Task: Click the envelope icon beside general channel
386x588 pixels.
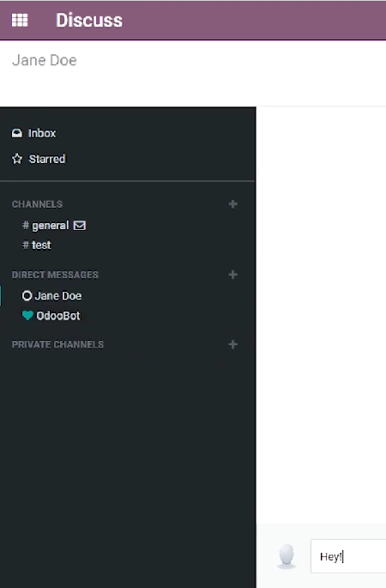Action: [x=80, y=226]
